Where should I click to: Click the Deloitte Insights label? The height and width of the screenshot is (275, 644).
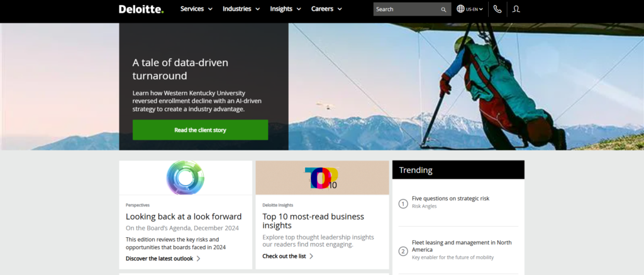277,205
